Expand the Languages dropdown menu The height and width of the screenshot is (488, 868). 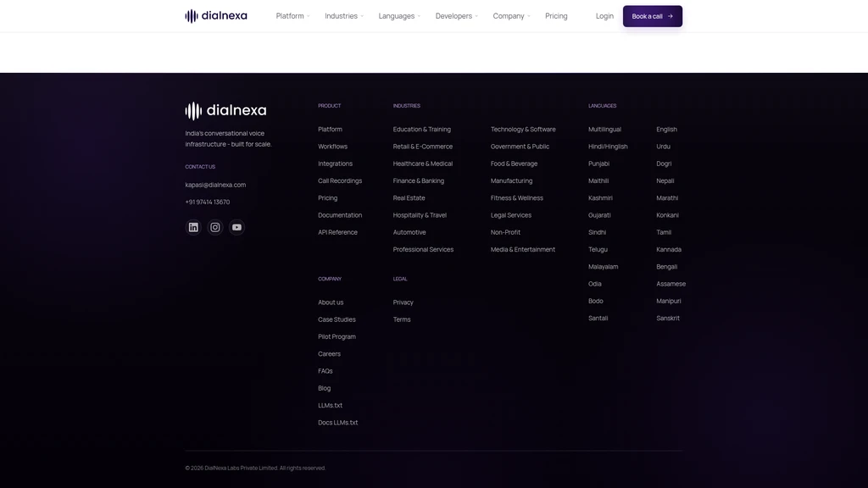pyautogui.click(x=399, y=16)
